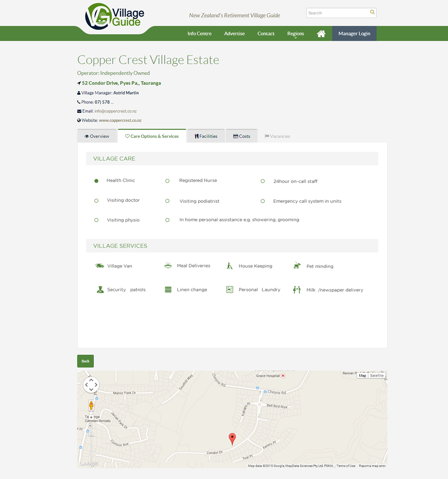Toggle the Health Clinic care indicator
Viewport: 448px width, 479px height.
click(x=96, y=181)
